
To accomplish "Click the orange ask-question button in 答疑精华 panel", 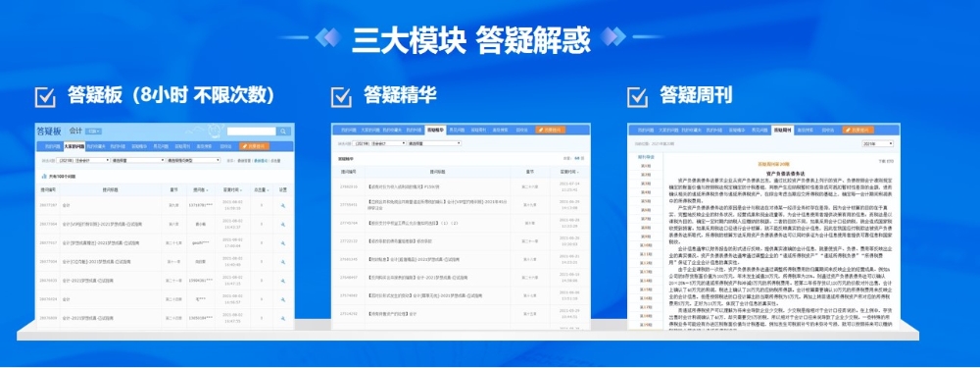I will [551, 131].
